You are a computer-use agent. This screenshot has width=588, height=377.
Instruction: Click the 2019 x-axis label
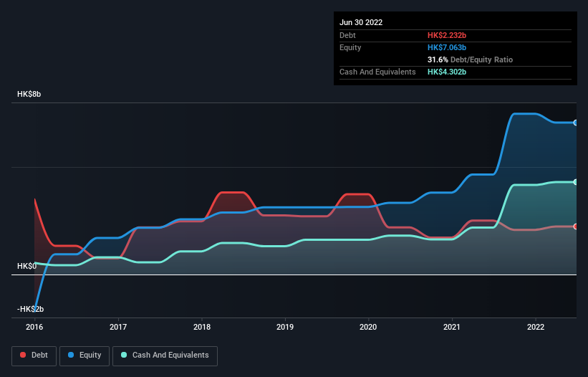pyautogui.click(x=285, y=327)
